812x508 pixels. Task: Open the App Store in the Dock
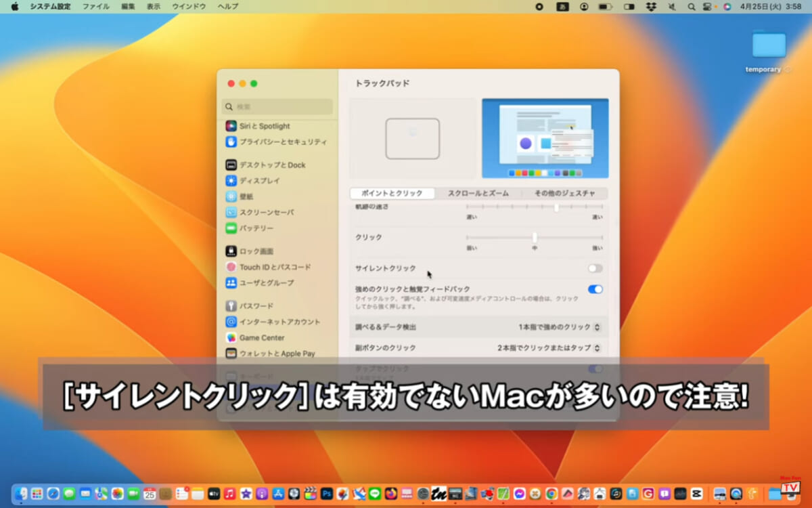point(278,494)
